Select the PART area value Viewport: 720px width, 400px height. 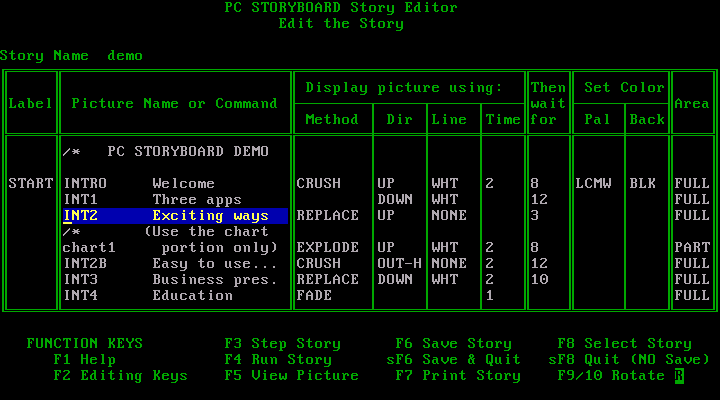[692, 248]
